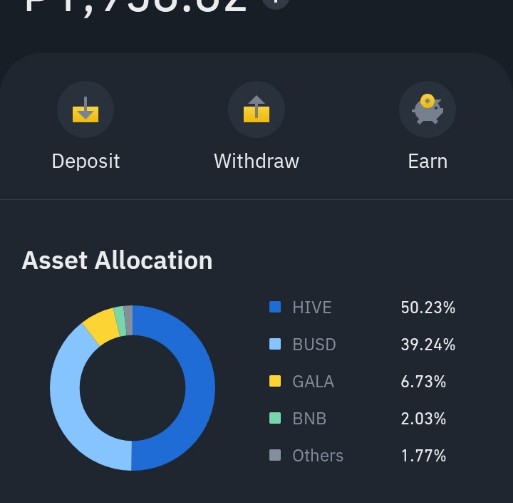This screenshot has height=503, width=513.
Task: Tap the Deposit icon
Action: pyautogui.click(x=86, y=110)
